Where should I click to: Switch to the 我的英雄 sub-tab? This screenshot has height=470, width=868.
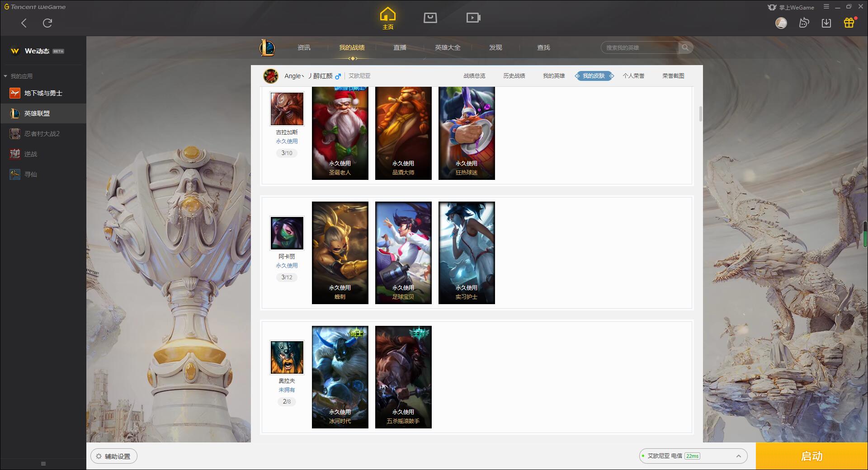coord(554,76)
